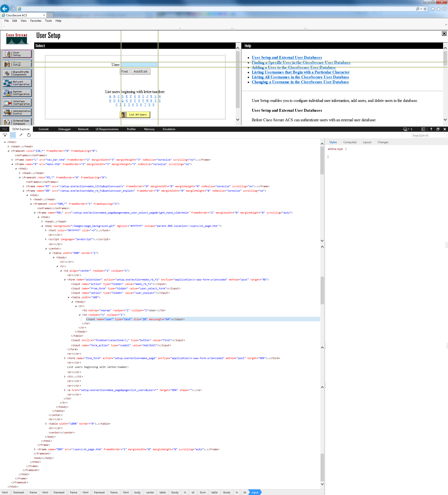The height and width of the screenshot is (495, 448).
Task: Click the browser Back arrow button
Action: click(x=4, y=9)
